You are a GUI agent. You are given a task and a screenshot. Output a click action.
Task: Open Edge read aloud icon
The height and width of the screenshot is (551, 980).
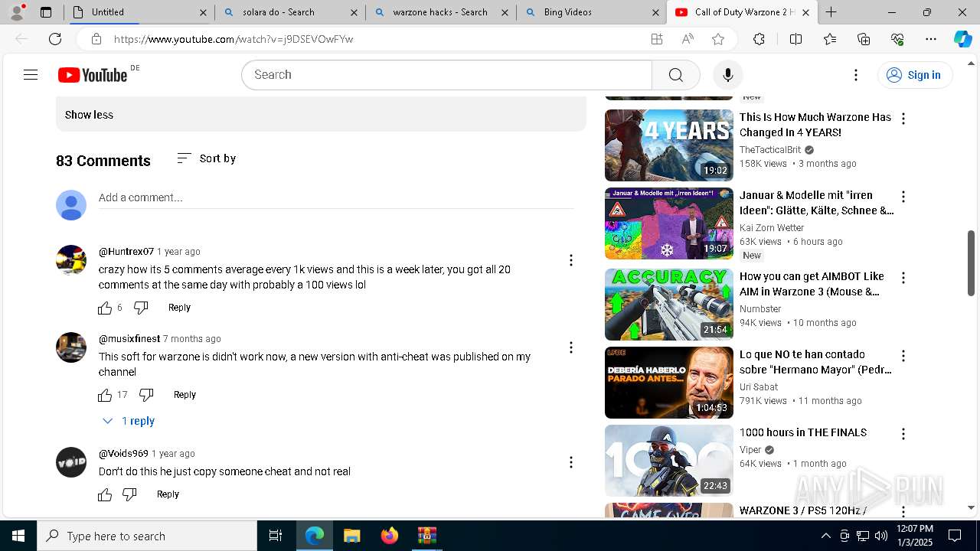click(688, 39)
